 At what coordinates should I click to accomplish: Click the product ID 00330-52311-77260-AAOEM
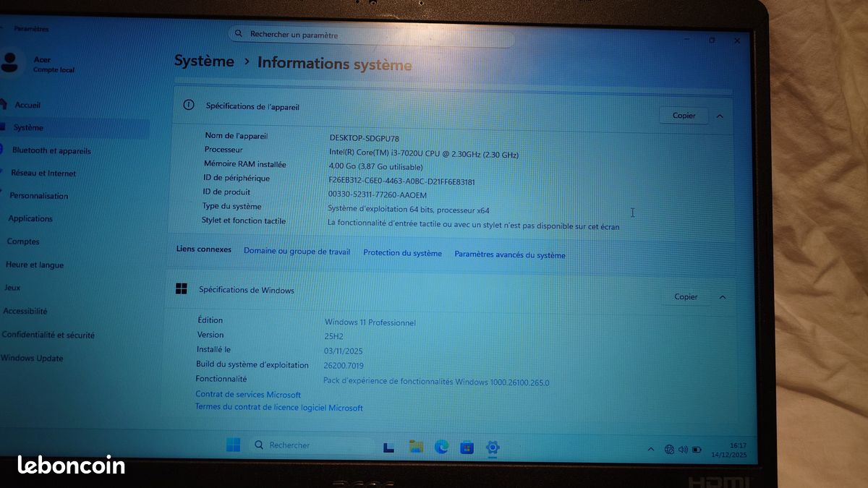coord(378,195)
